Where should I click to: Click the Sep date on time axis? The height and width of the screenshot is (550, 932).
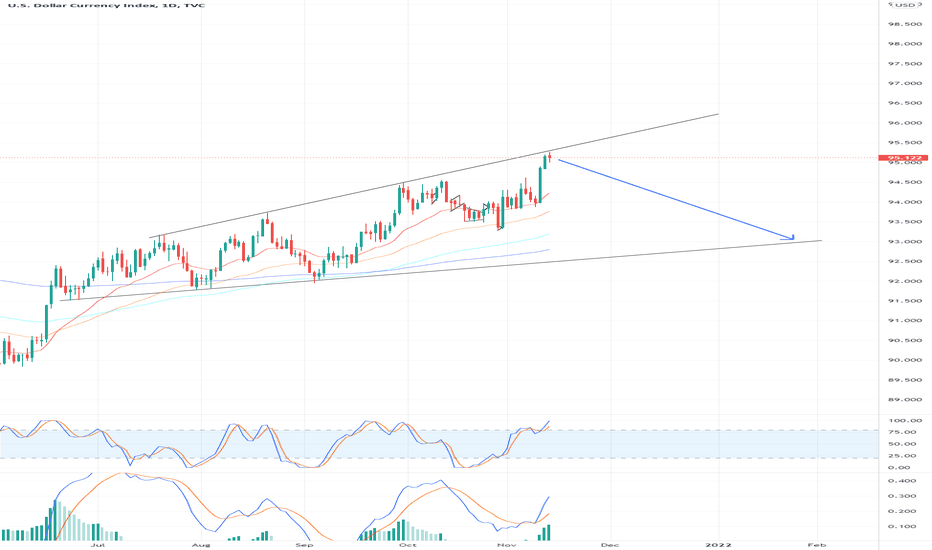tap(304, 545)
